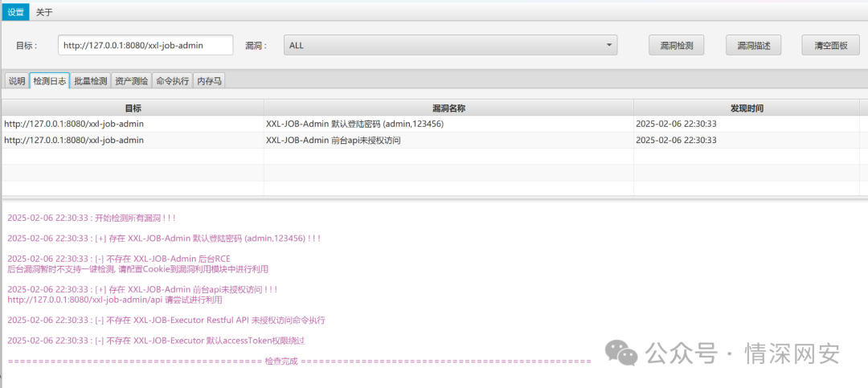Switch to the 资产测绘 tab
This screenshot has height=388, width=868.
coord(132,81)
